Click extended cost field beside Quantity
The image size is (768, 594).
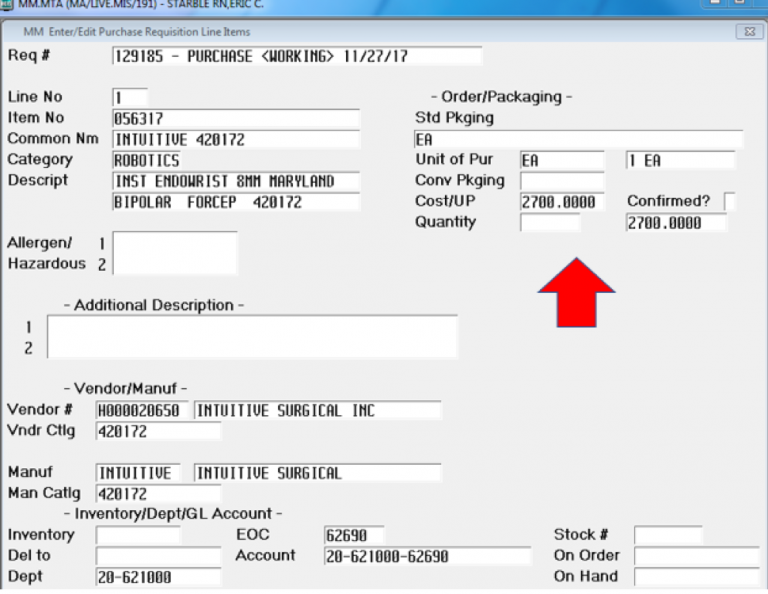coord(676,223)
